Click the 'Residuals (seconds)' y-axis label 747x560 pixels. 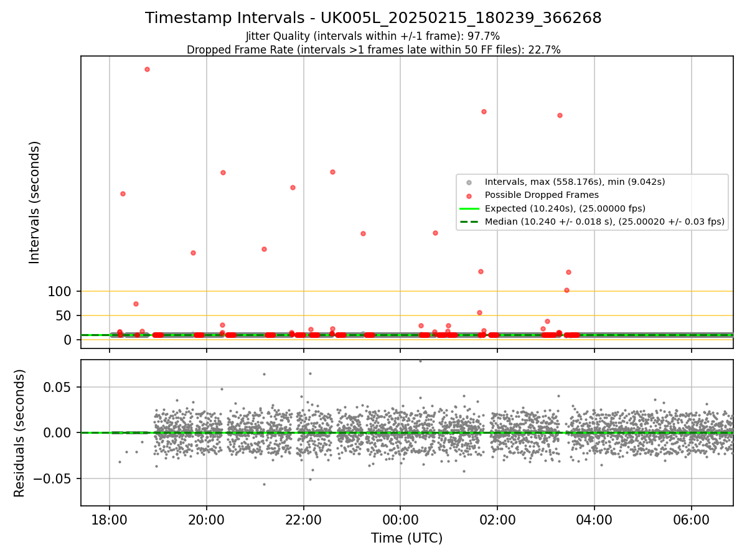(x=21, y=433)
